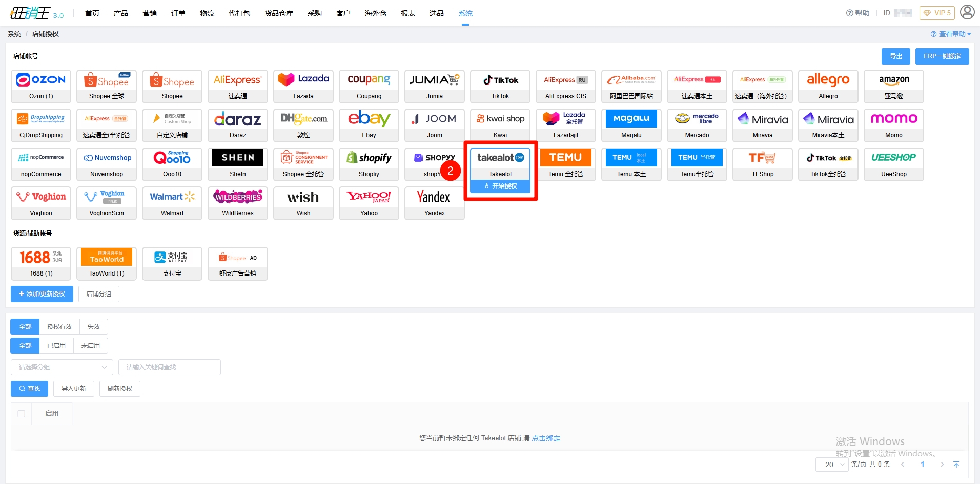Viewport: 980px width, 484px height.
Task: Open the UeeShop platform tile
Action: pos(894,164)
